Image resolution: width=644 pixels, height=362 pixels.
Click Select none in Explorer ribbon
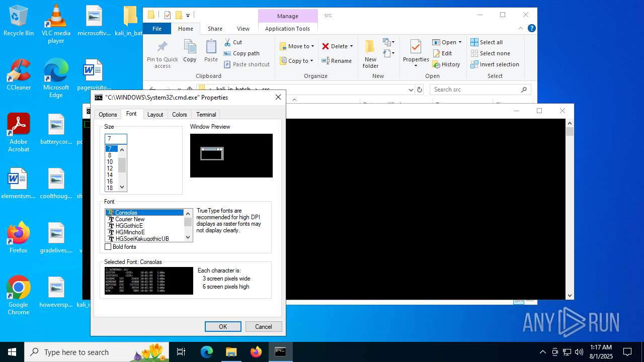490,53
